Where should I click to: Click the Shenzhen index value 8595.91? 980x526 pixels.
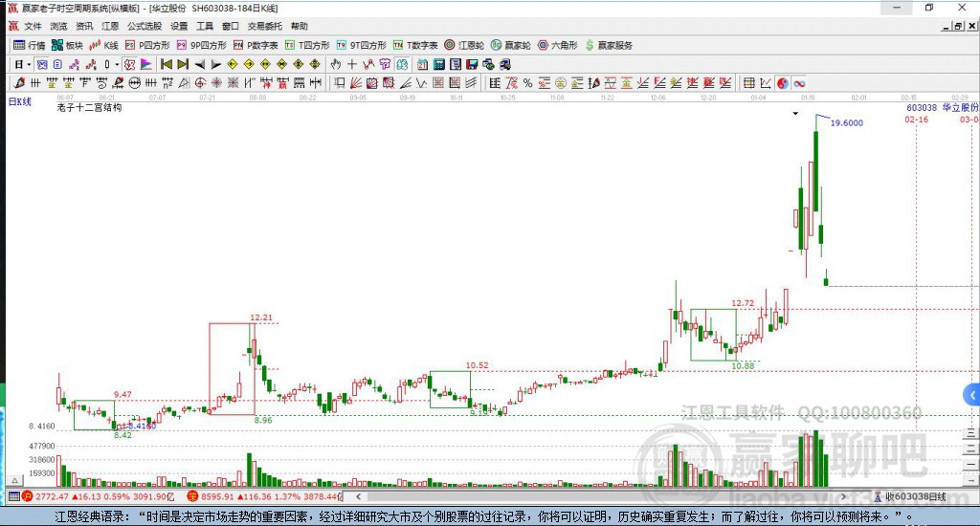click(x=217, y=496)
